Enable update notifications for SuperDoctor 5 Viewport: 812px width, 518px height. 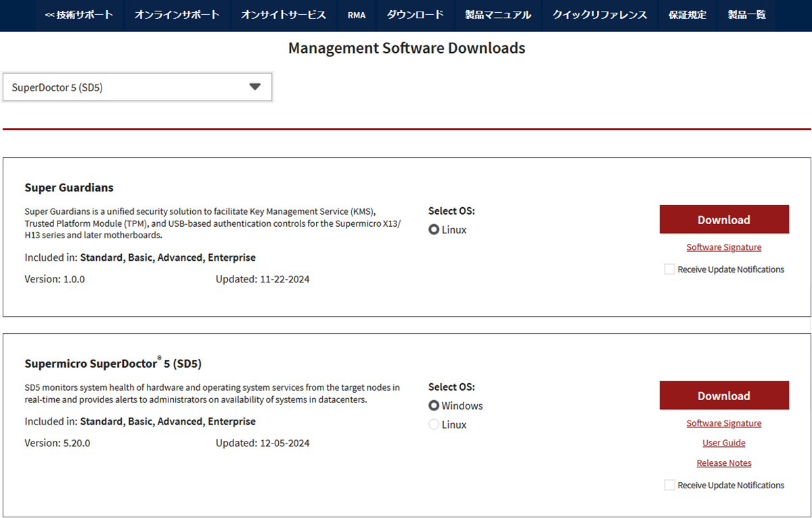669,485
